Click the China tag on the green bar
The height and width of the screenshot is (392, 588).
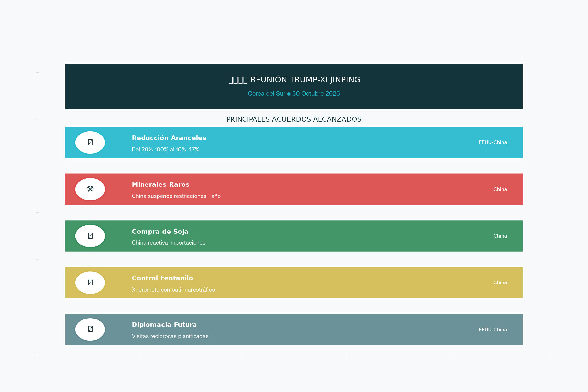pos(500,236)
